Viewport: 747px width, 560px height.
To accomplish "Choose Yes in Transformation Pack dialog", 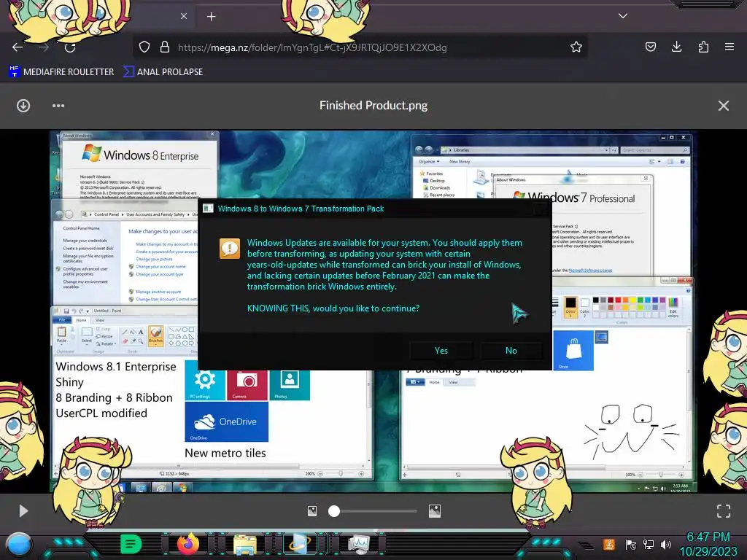I will point(441,351).
